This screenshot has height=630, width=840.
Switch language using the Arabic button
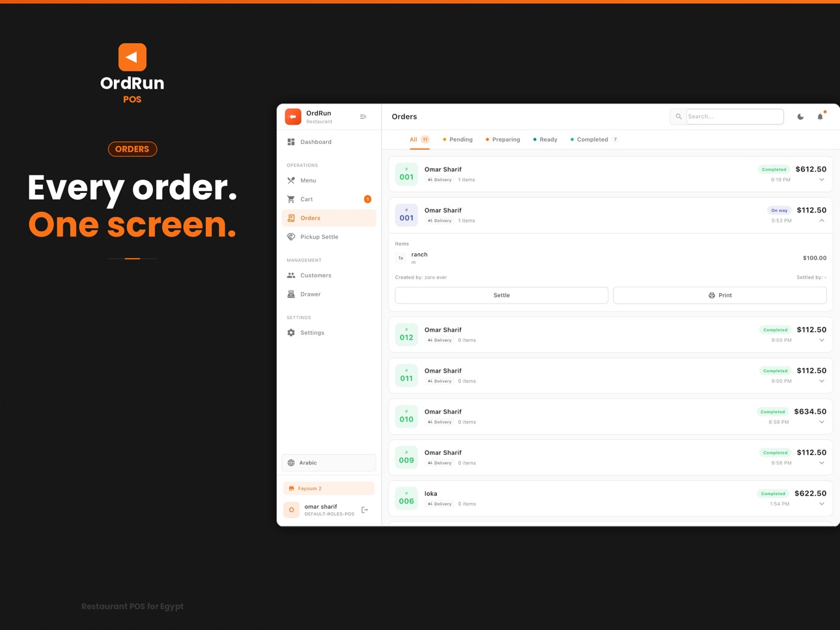click(x=329, y=463)
